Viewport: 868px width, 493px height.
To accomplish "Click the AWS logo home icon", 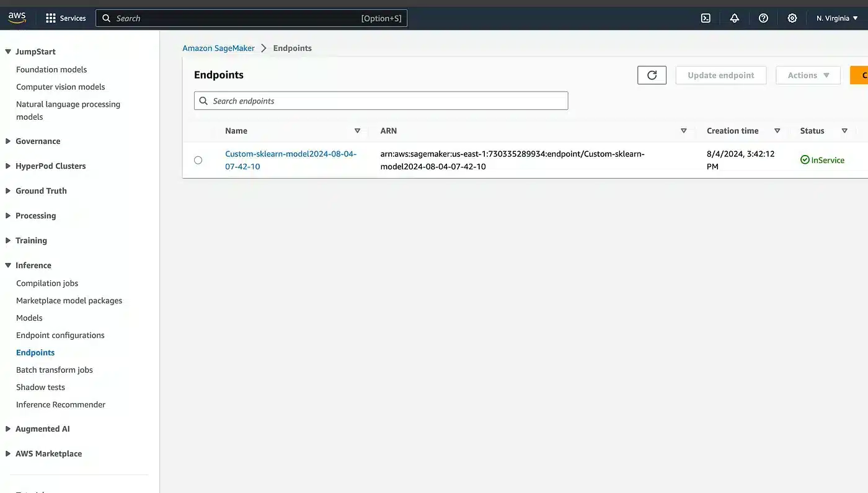I will coord(17,18).
